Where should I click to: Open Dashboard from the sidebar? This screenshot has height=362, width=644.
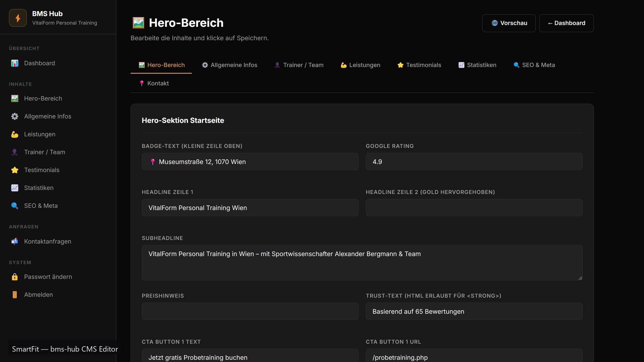[58, 63]
